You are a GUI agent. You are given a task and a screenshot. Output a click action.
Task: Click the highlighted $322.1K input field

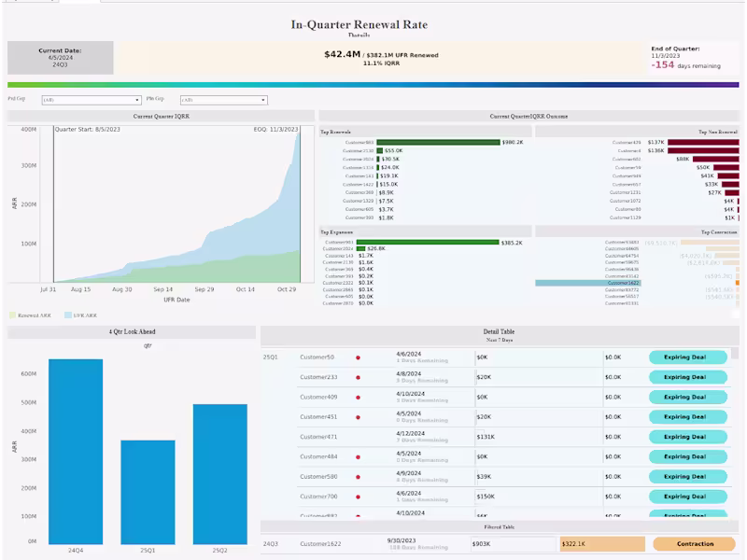605,542
